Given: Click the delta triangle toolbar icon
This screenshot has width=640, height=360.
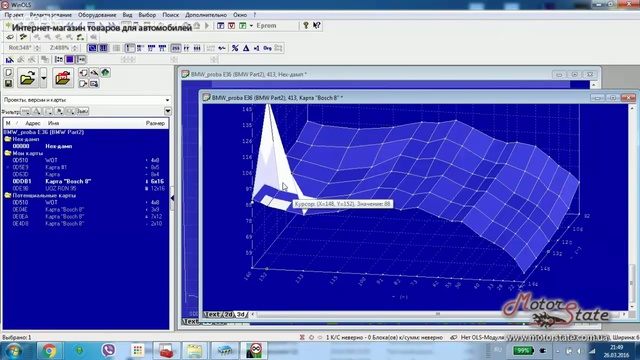Looking at the screenshot, I should [246, 48].
